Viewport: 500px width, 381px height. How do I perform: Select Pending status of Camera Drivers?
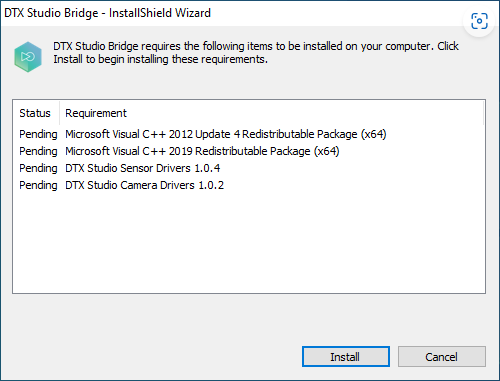tap(38, 185)
